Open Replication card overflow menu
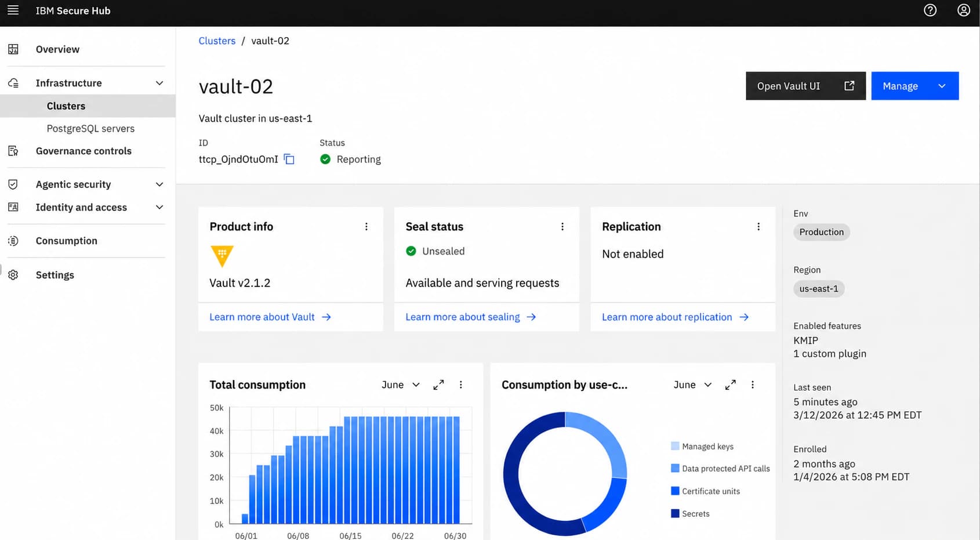The image size is (980, 540). (758, 227)
